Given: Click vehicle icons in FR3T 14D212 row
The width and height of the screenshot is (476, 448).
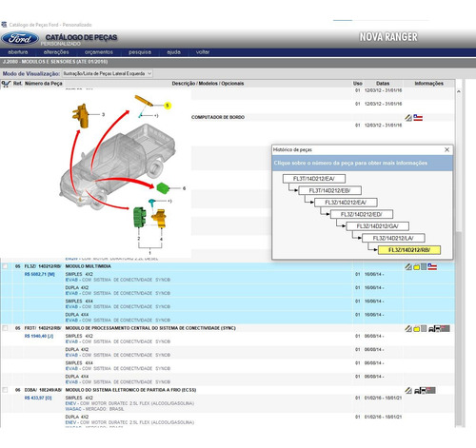Looking at the screenshot, I should tap(439, 329).
